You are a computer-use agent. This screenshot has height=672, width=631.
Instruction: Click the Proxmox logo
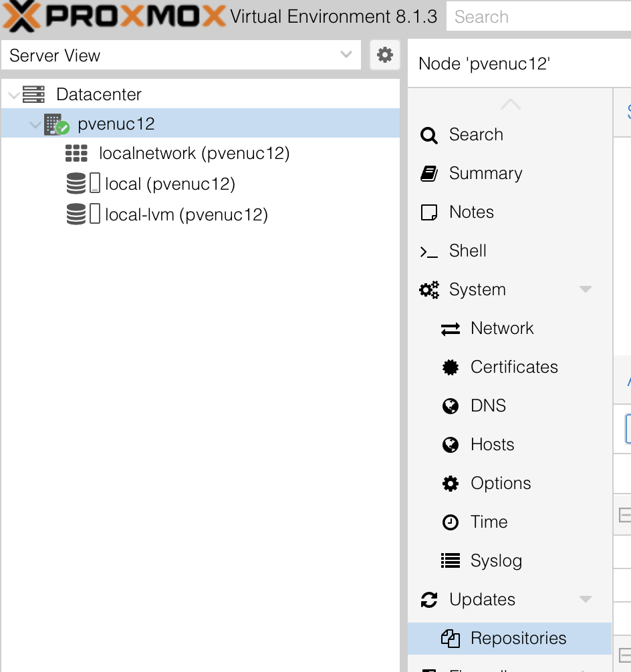(x=114, y=16)
